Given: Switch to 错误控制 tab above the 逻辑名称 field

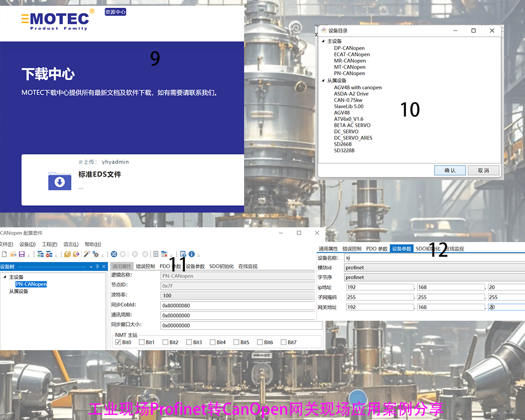Looking at the screenshot, I should point(145,267).
